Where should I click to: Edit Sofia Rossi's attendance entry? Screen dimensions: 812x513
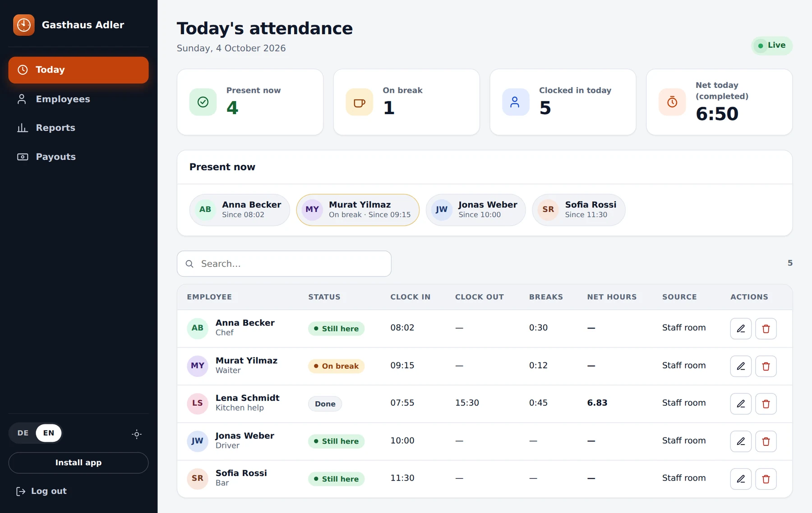click(x=741, y=479)
